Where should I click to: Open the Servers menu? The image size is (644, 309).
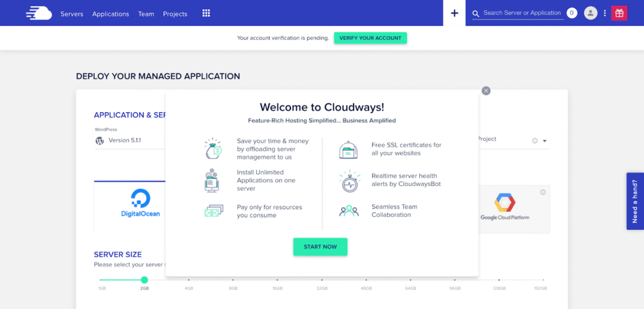point(71,14)
